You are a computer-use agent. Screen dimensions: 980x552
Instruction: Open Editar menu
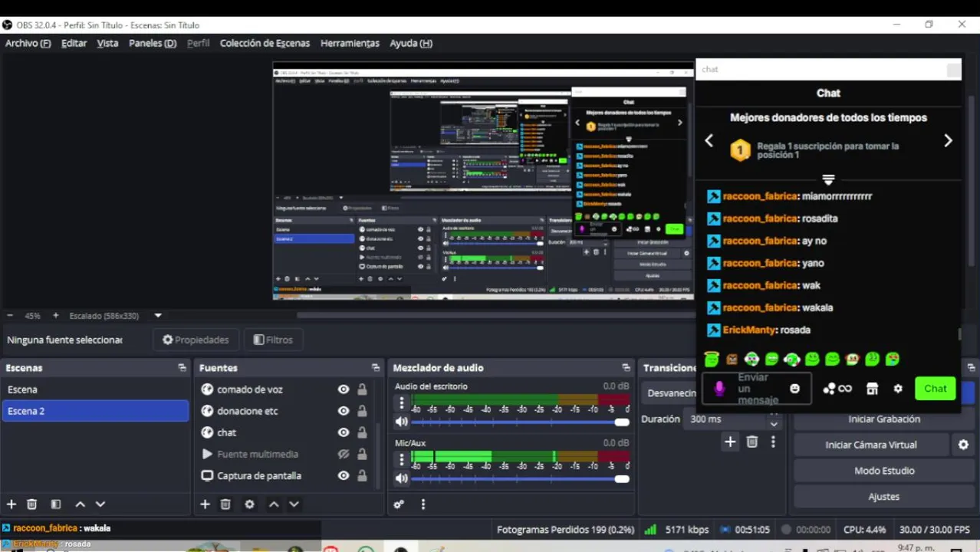74,43
